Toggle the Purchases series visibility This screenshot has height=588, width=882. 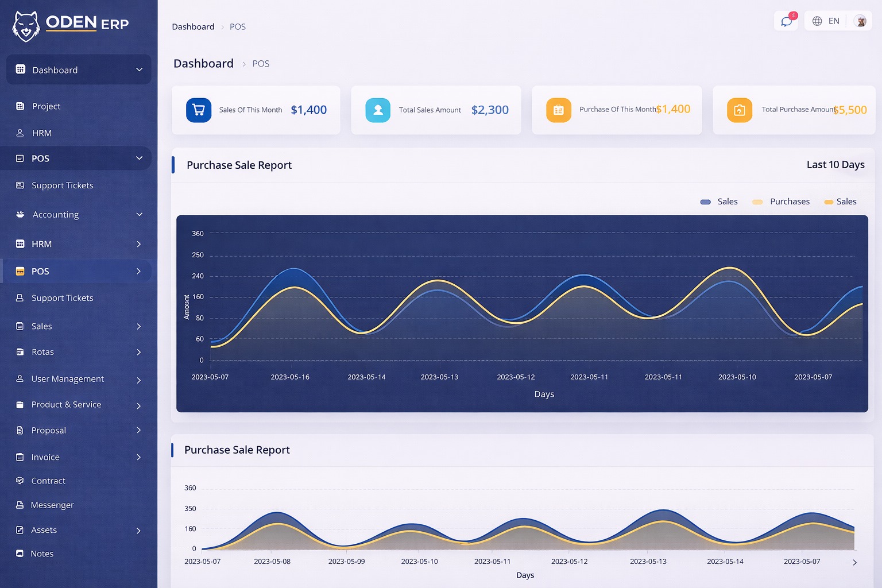click(x=781, y=202)
